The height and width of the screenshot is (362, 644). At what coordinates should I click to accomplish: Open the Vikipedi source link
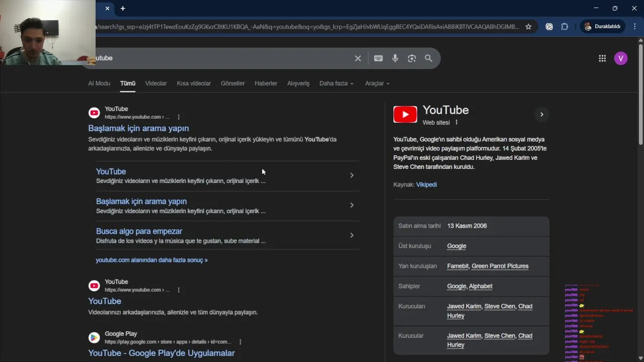coord(426,185)
